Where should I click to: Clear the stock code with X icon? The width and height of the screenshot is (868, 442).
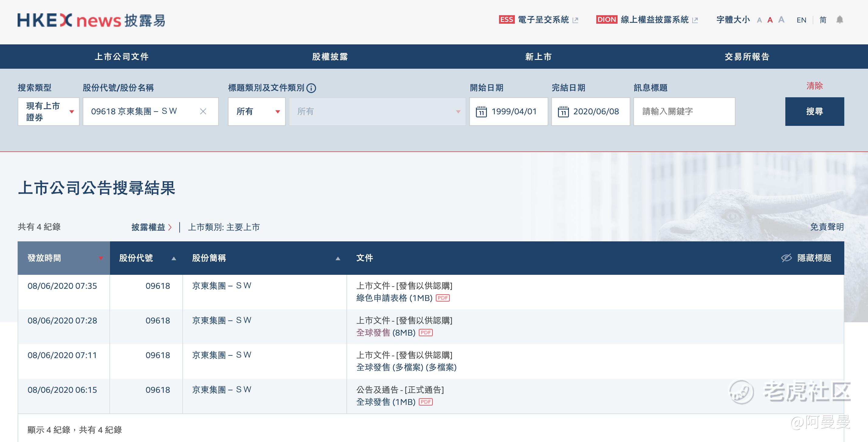point(203,111)
